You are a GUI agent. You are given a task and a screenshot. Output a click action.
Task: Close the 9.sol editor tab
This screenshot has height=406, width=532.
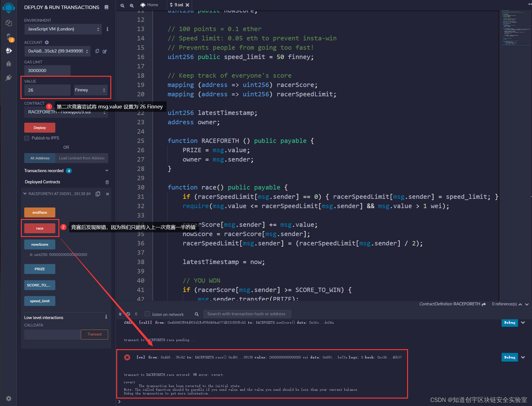tap(187, 5)
